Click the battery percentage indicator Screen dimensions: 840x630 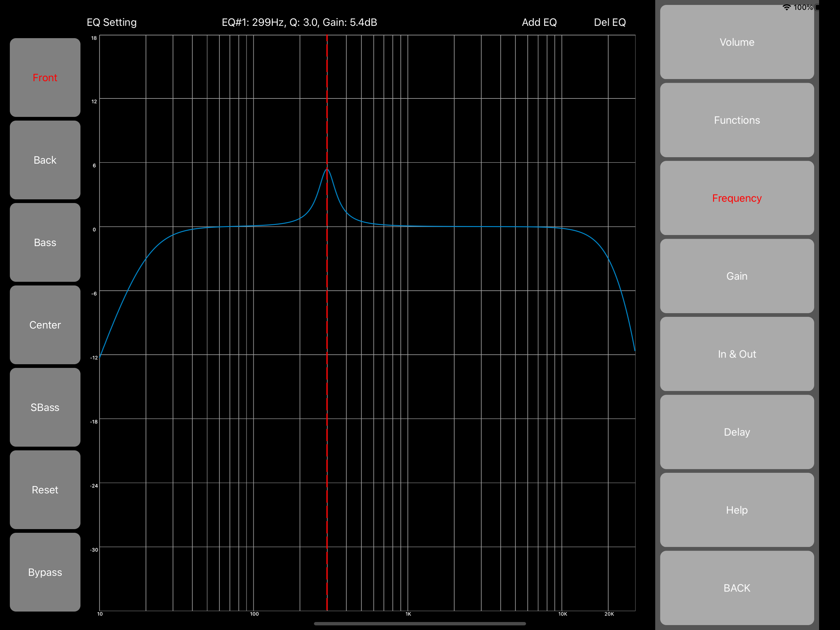pos(803,7)
